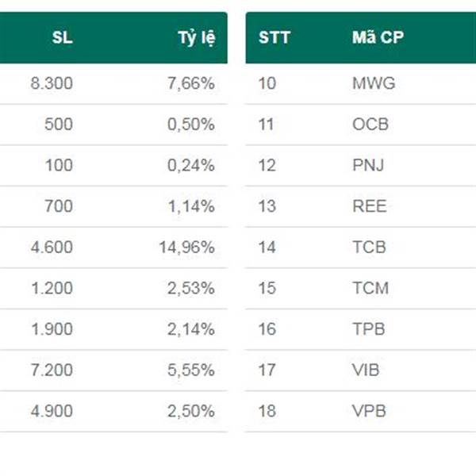
Task: Select the MWG stock code
Action: [x=374, y=83]
